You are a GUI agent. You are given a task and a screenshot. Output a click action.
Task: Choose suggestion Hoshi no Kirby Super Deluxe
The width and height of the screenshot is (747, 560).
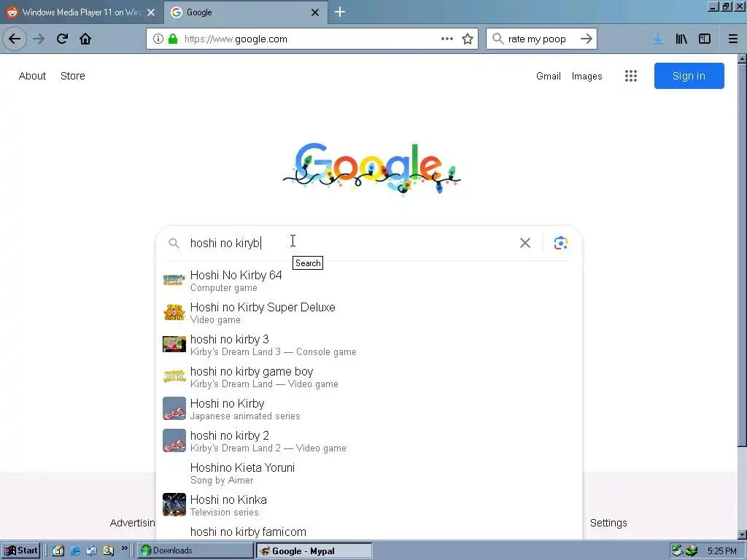tap(368, 313)
